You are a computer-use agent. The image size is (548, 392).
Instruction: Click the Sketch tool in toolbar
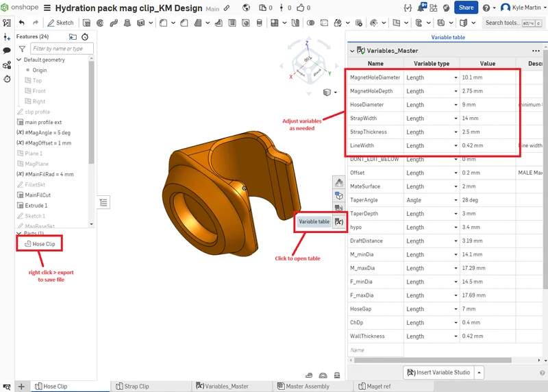click(x=60, y=23)
